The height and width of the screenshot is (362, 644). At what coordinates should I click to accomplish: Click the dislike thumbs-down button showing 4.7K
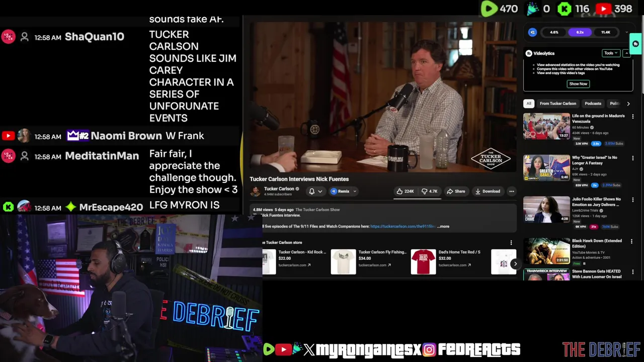[429, 191]
